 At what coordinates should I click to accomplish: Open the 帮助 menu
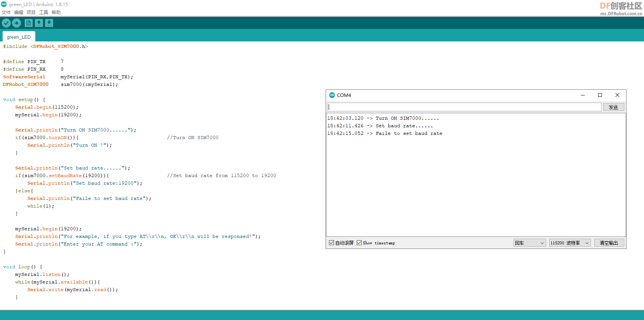(56, 13)
